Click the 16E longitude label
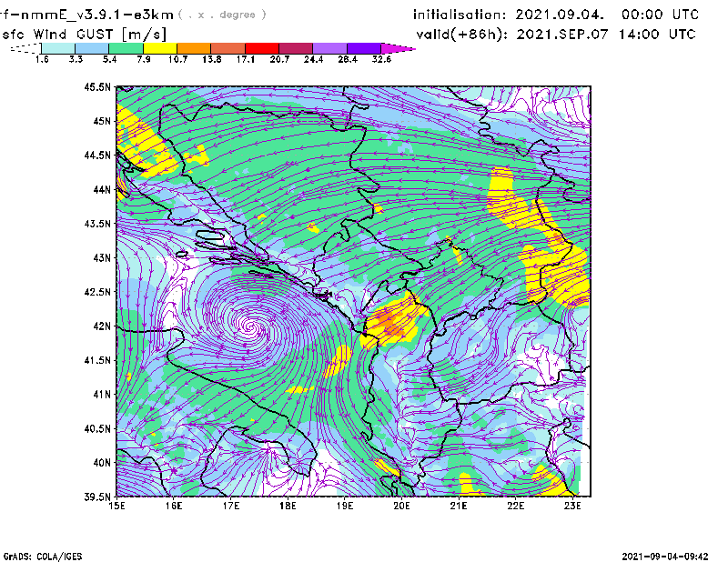 click(174, 507)
